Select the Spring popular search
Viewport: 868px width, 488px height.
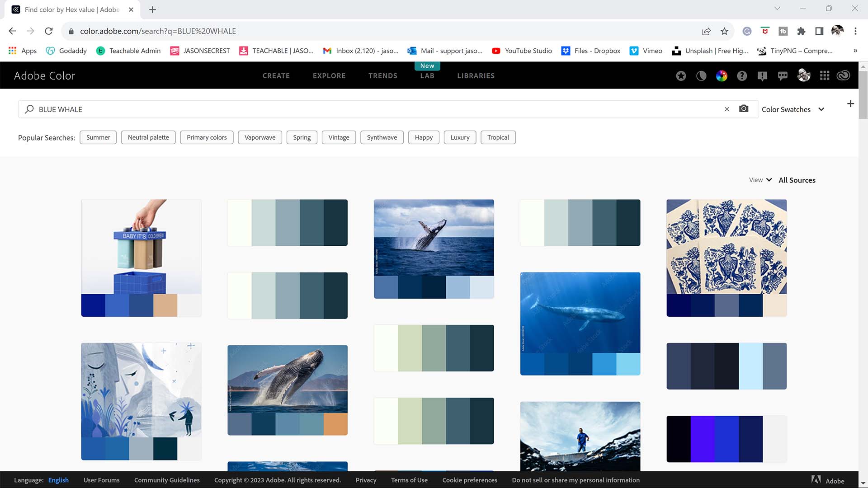point(302,137)
